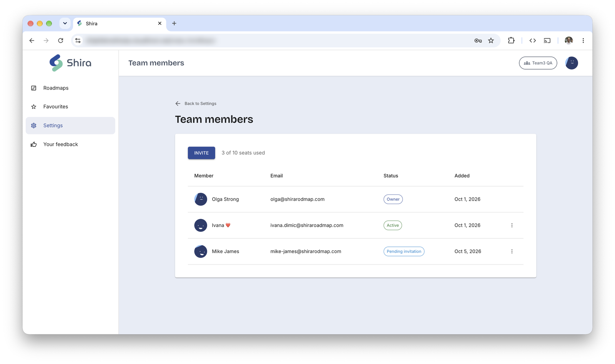Click the Shira logo in sidebar
Screen dimensions: 615x364
point(70,63)
